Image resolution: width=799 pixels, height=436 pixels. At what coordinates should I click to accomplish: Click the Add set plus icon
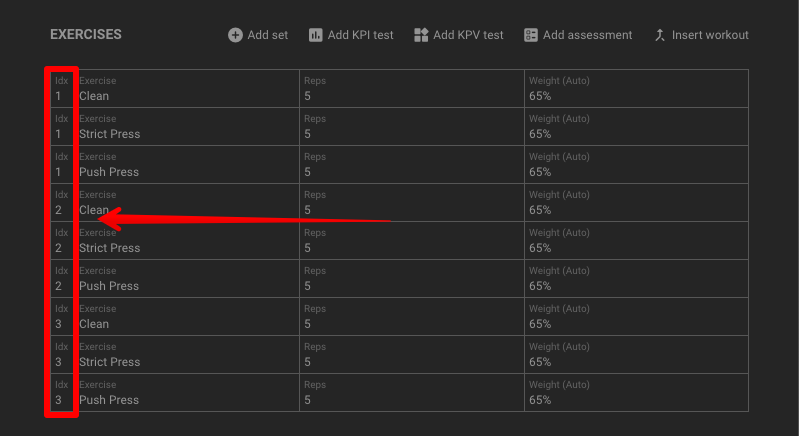pos(235,35)
